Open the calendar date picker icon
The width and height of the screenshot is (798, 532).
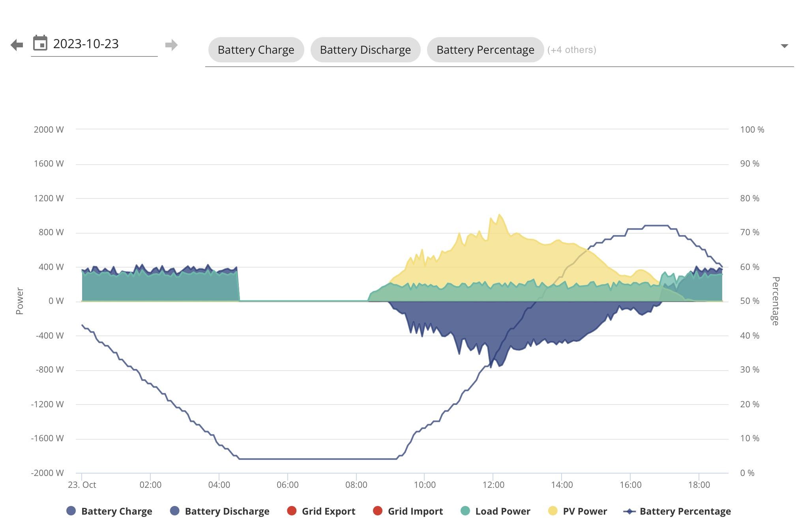coord(40,43)
